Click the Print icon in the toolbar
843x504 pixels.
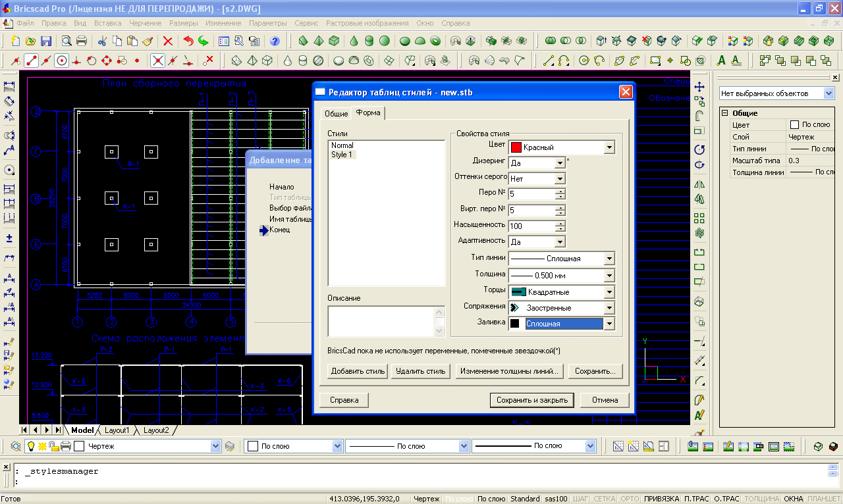[x=82, y=41]
